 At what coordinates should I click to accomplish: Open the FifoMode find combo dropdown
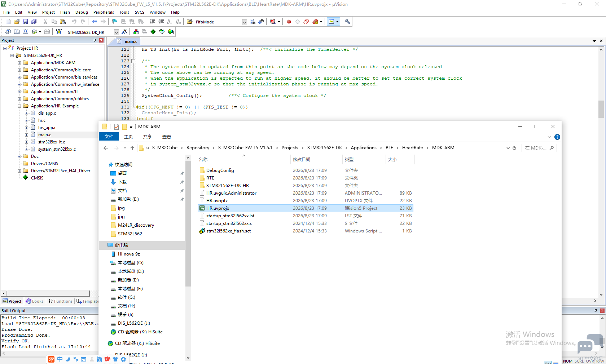tap(245, 22)
